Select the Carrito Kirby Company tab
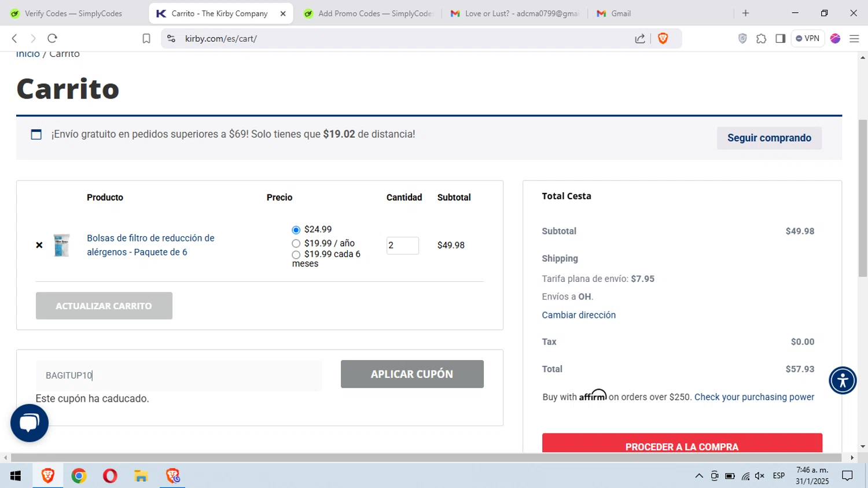868x488 pixels. click(x=219, y=13)
